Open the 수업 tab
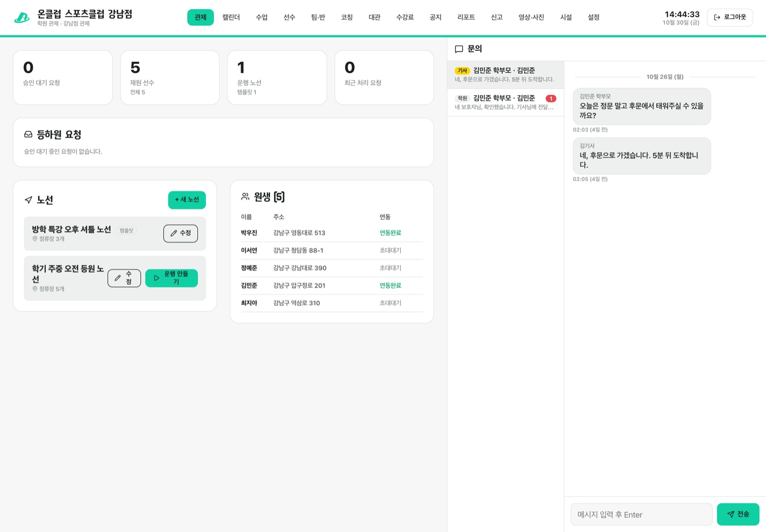The width and height of the screenshot is (766, 532). (261, 17)
